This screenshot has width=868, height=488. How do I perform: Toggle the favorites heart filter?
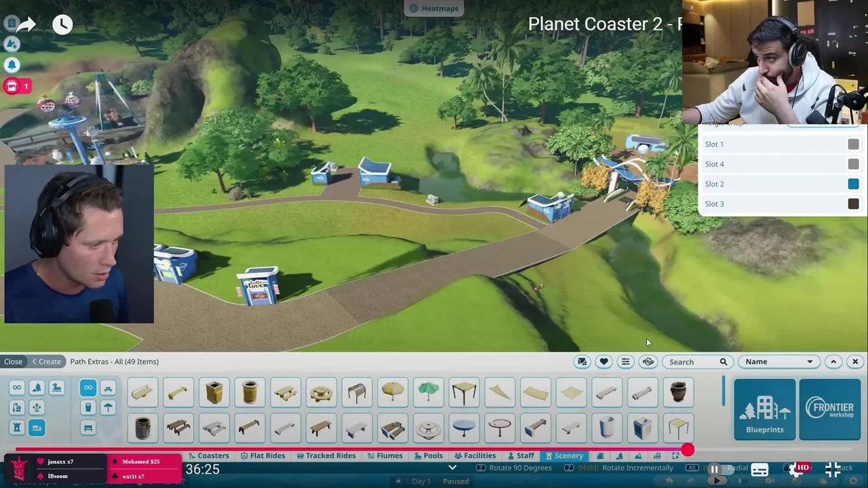604,362
